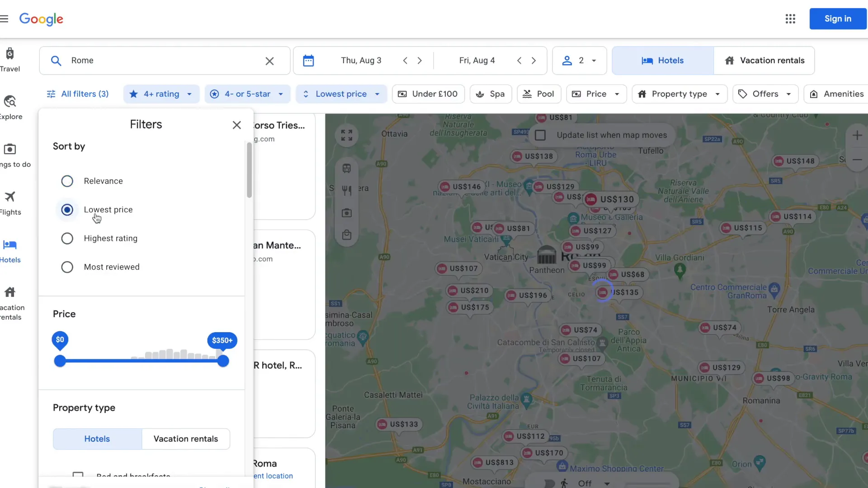Click the US$148 hotel map pin
Viewport: 868px width, 488px height.
(794, 161)
